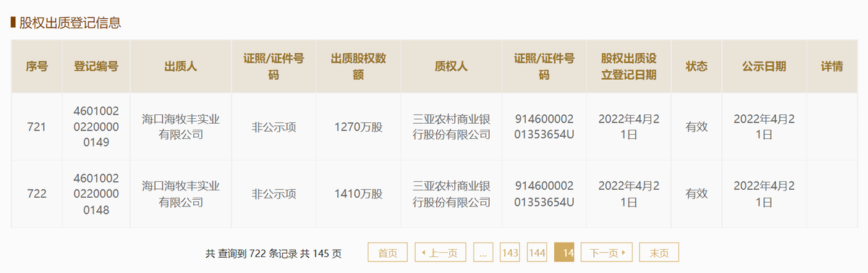Click 三亚农村商业银行股份有限公司 in row 721
868x273 pixels.
[451, 127]
